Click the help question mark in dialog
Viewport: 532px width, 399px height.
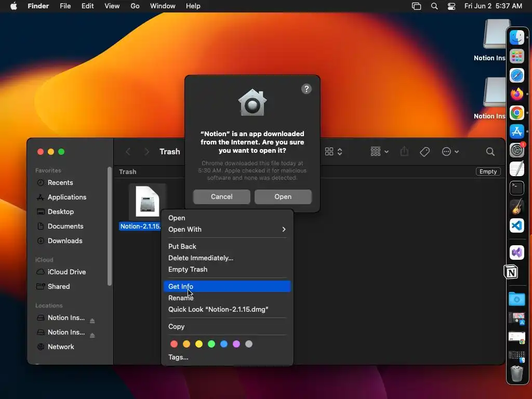pos(307,89)
